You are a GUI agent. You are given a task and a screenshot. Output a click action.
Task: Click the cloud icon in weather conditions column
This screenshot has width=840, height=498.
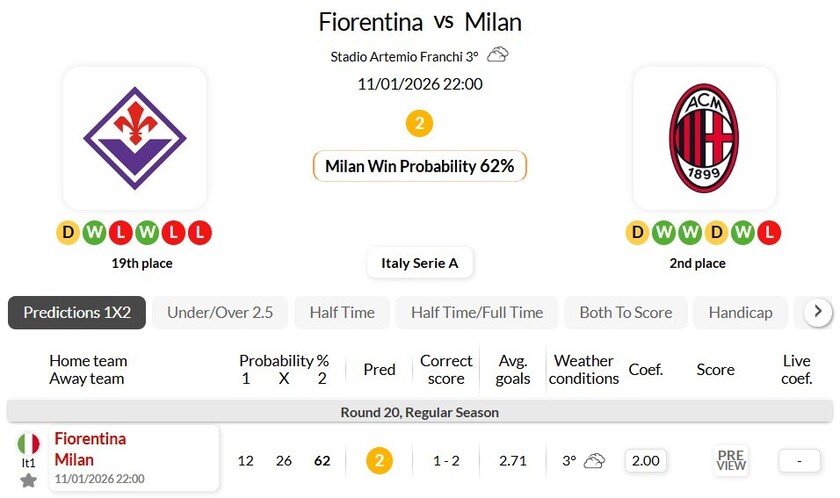coord(595,461)
